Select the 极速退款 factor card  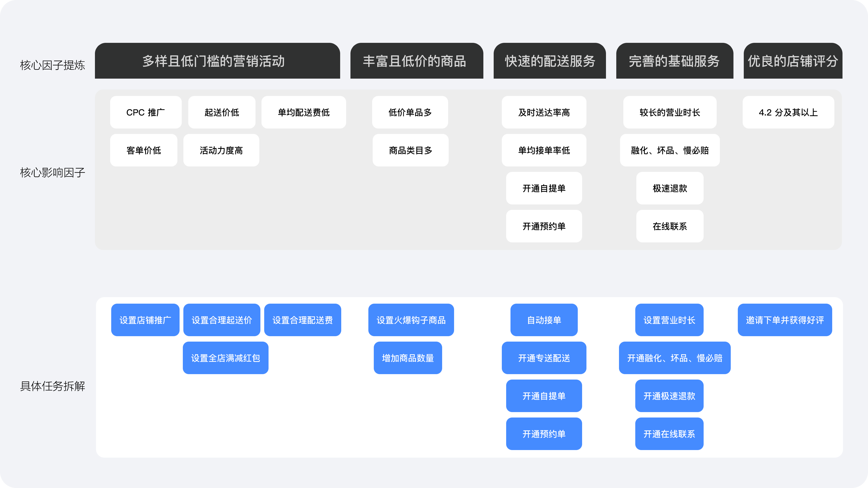click(670, 188)
